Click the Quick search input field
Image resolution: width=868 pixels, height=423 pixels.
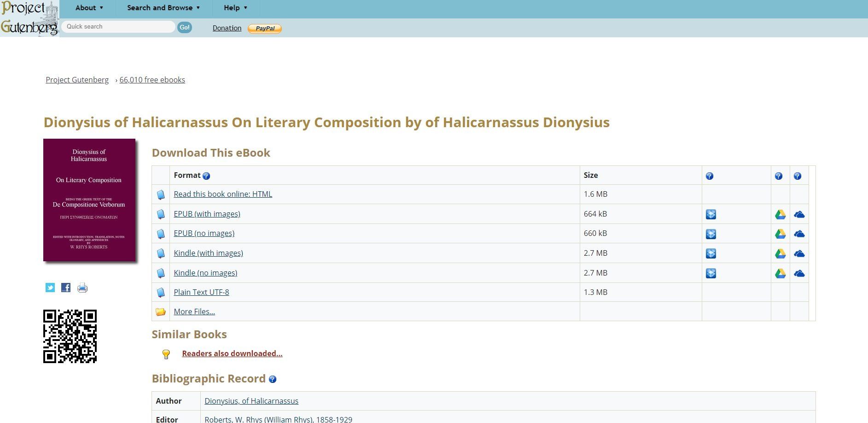click(118, 27)
